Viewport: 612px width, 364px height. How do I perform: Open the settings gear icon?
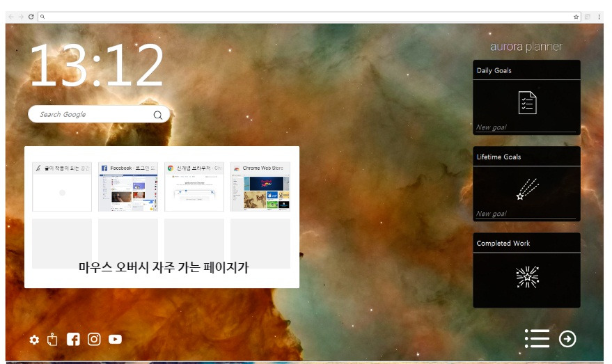pos(34,340)
